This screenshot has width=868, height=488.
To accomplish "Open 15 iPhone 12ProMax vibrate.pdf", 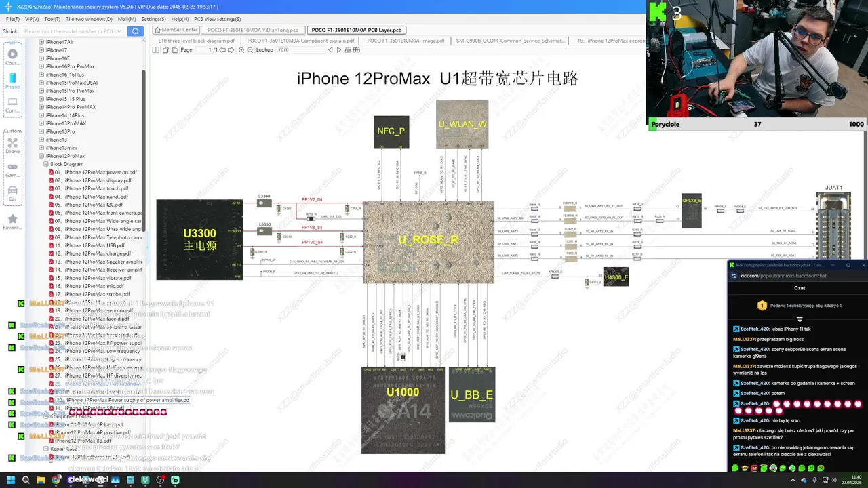I will [90, 278].
